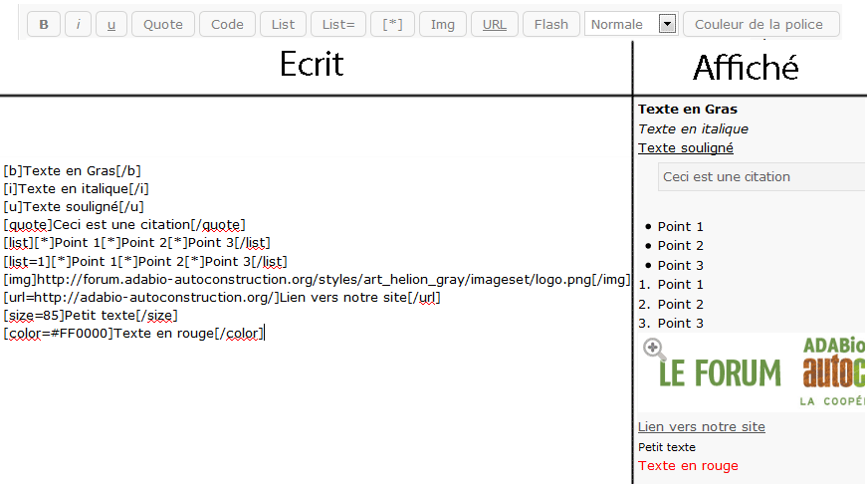The image size is (868, 484).
Task: Click the [img] logo.png URL line
Action: pos(317,279)
